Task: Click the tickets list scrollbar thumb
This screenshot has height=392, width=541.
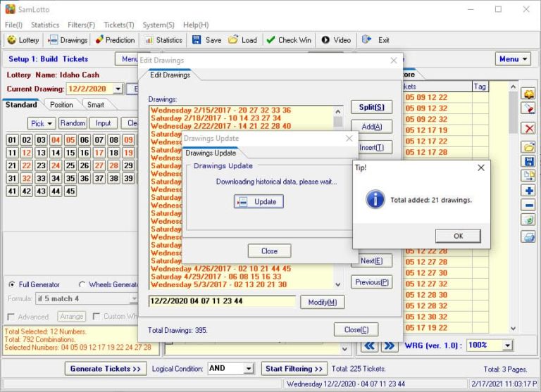Action: tap(513, 112)
